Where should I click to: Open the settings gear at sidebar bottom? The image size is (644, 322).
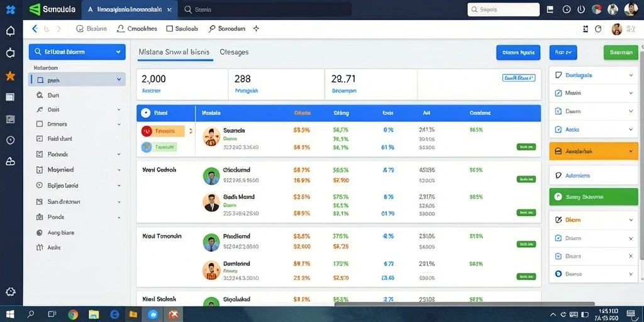click(x=10, y=292)
